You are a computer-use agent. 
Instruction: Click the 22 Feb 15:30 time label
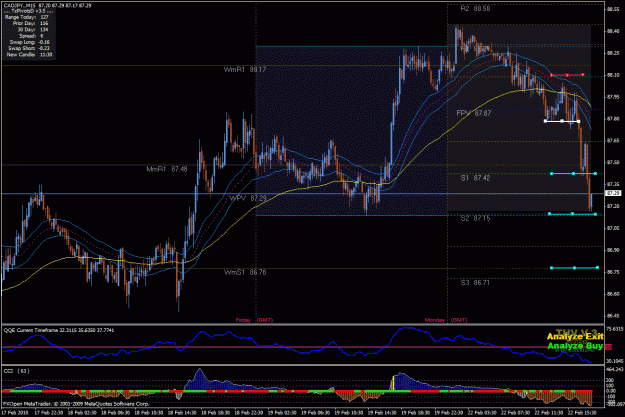[x=582, y=413]
